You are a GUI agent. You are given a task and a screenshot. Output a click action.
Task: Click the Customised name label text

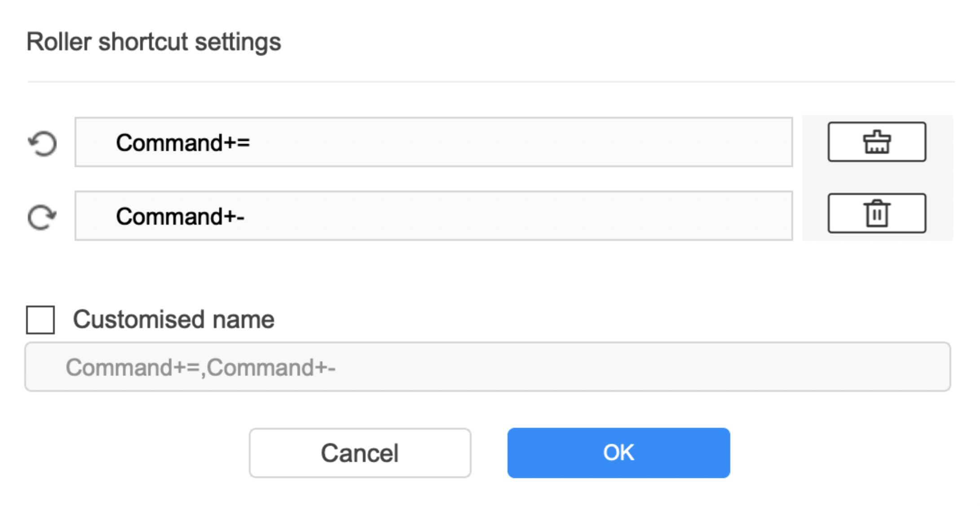pos(173,320)
